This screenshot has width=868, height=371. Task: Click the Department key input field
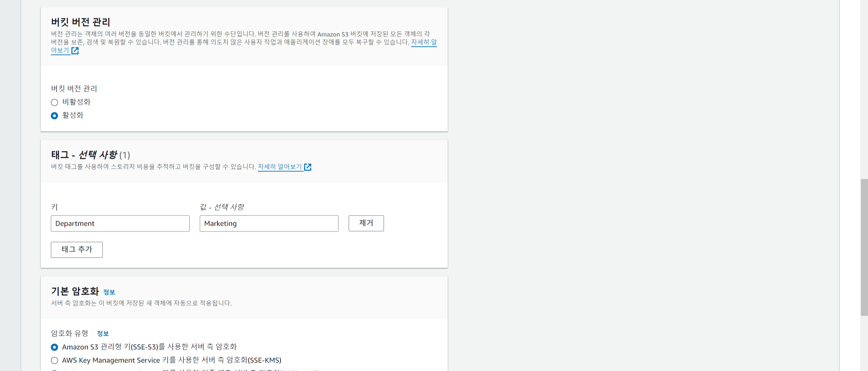[120, 223]
